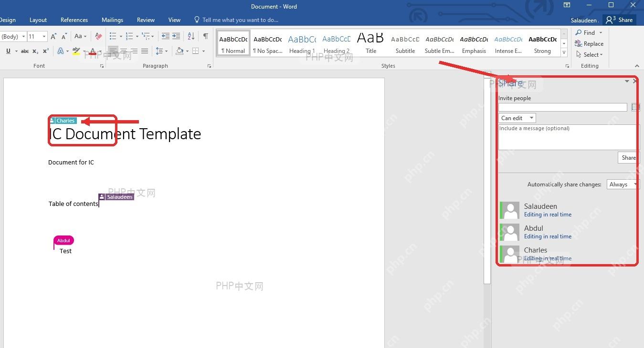
Task: Increase font size with Grow Font icon
Action: tap(54, 36)
